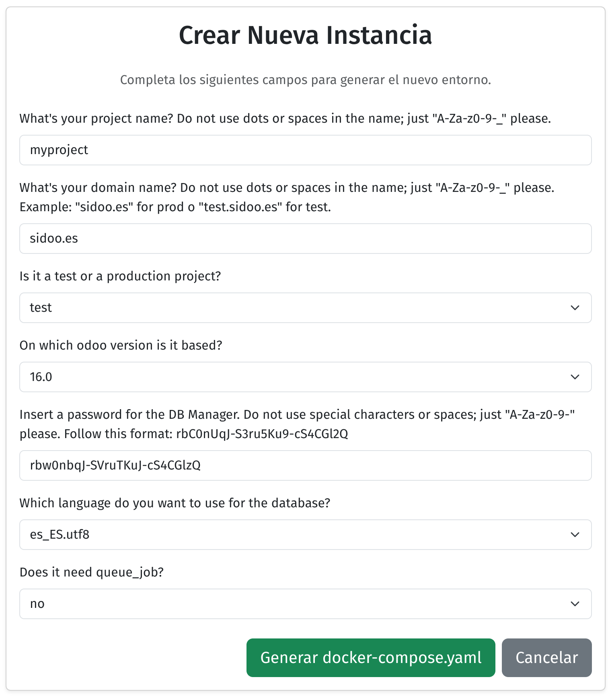608x700 pixels.
Task: Click the chevron arrow on the test selector
Action: tap(575, 308)
